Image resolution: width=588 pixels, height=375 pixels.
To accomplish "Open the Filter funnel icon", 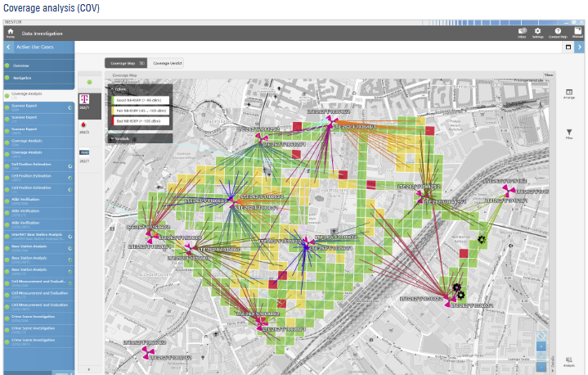I will pyautogui.click(x=569, y=133).
